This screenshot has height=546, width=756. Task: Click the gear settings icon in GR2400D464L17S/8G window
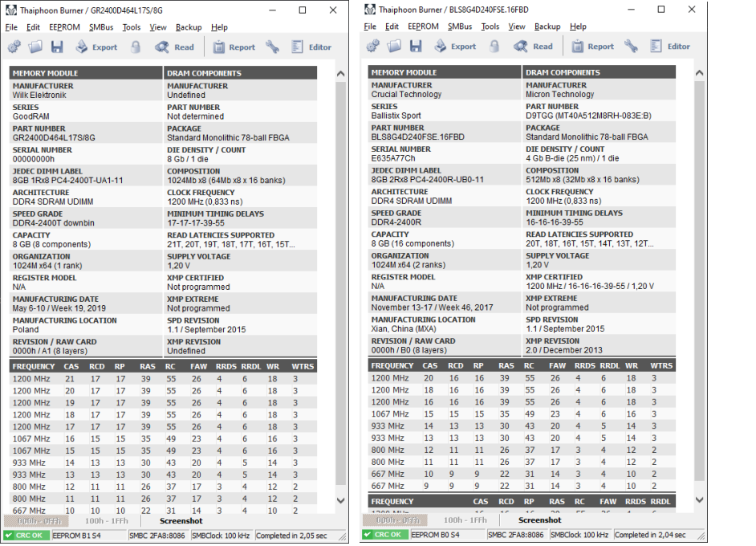pos(14,47)
